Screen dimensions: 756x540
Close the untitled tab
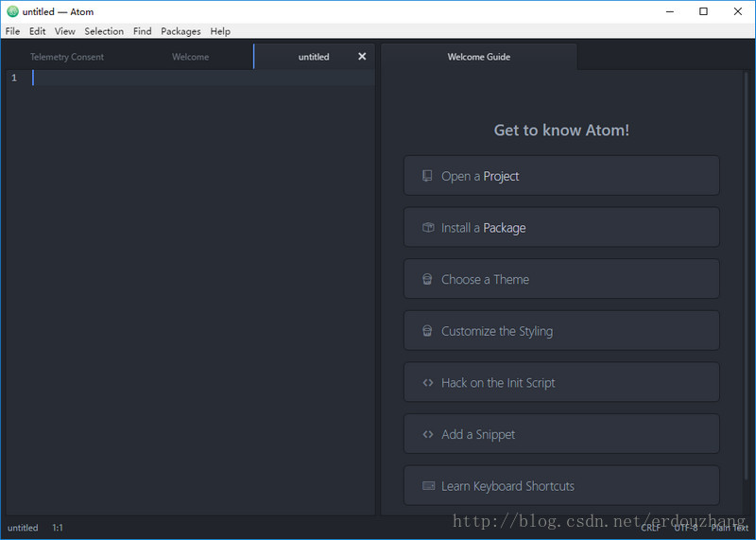pos(362,57)
